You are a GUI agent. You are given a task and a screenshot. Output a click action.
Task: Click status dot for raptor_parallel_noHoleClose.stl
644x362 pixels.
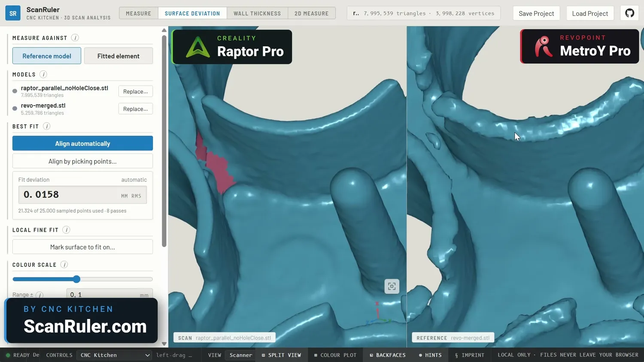pyautogui.click(x=15, y=91)
